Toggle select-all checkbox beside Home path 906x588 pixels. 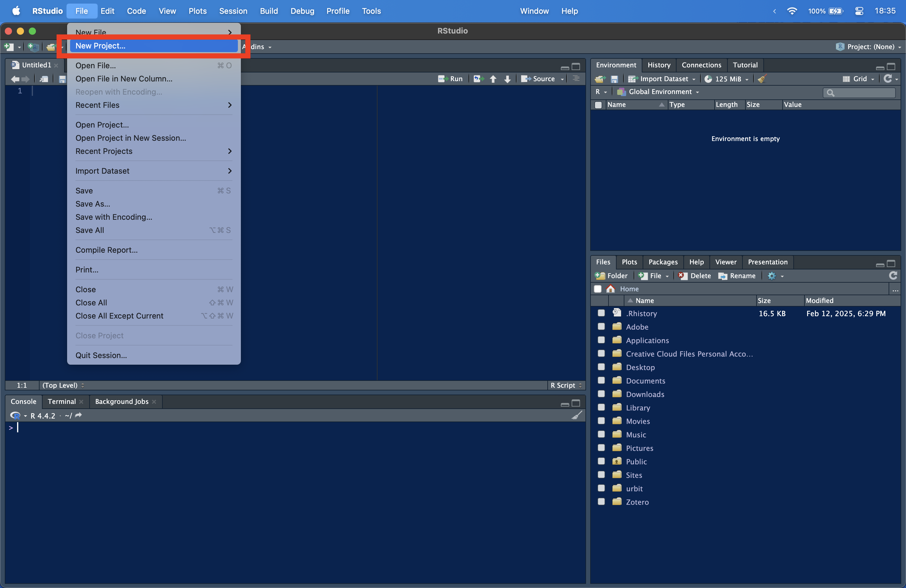click(x=597, y=289)
